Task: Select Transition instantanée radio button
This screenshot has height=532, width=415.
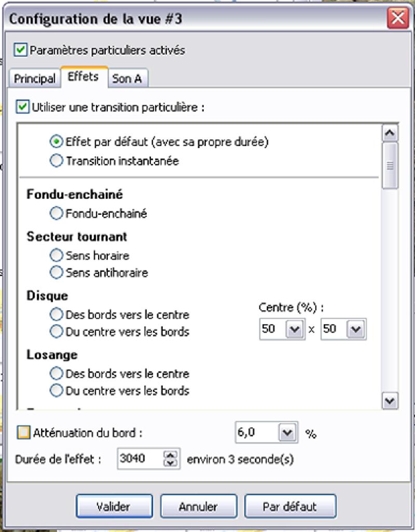Action: pyautogui.click(x=56, y=160)
